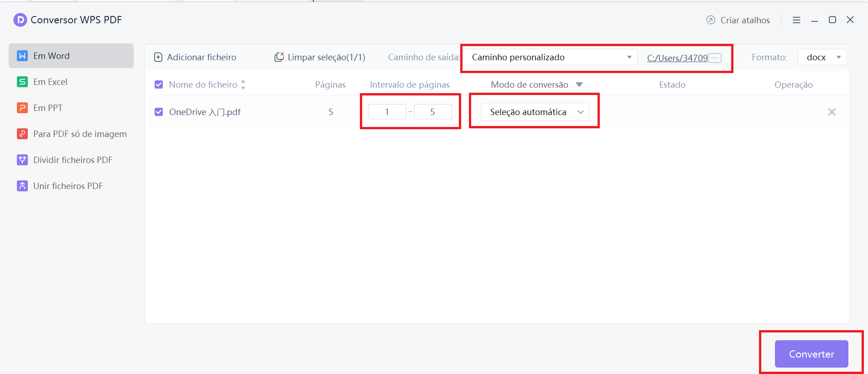This screenshot has width=868, height=374.
Task: Switch to the Em Word tab
Action: pyautogui.click(x=71, y=56)
